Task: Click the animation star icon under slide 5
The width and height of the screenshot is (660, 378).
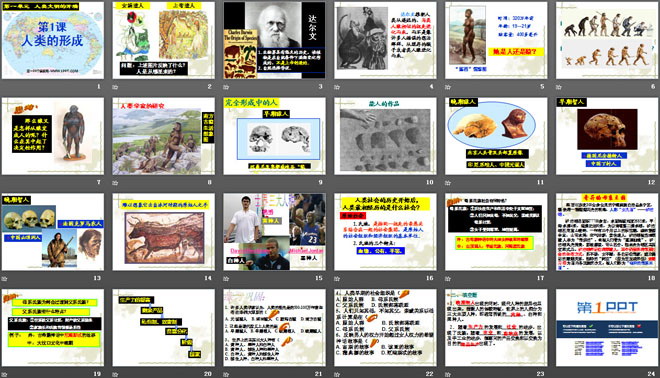Action: [448, 87]
